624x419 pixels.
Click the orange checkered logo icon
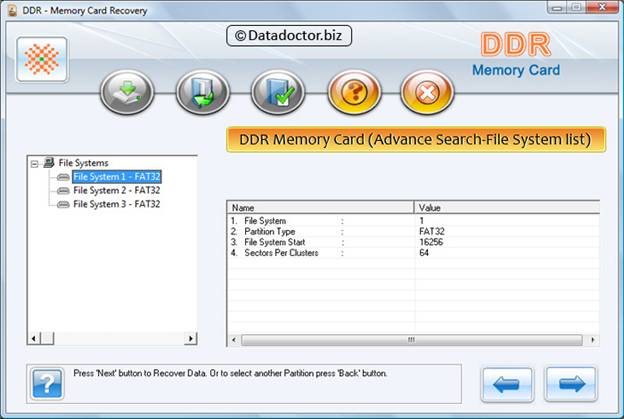(x=42, y=60)
